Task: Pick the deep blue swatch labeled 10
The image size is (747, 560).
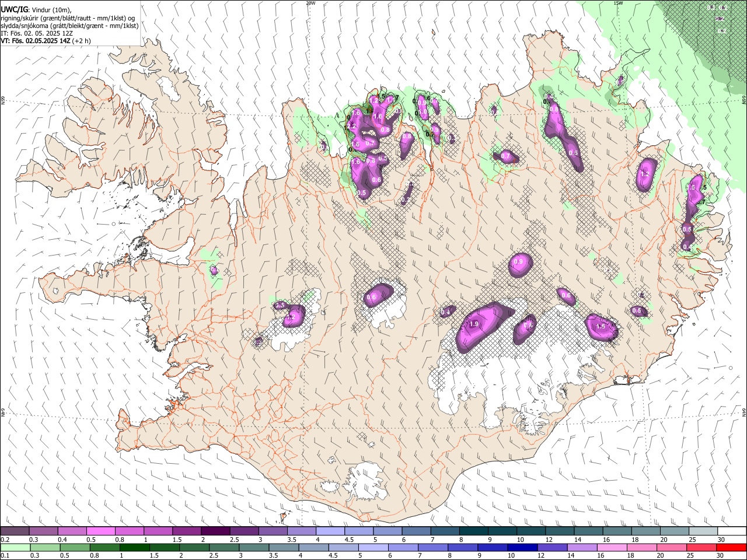Action: pyautogui.click(x=522, y=547)
